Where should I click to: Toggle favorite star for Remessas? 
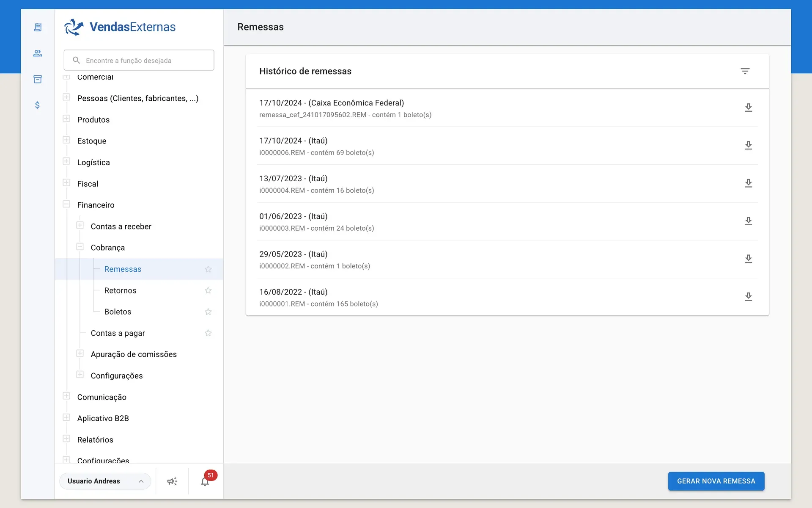pos(208,269)
